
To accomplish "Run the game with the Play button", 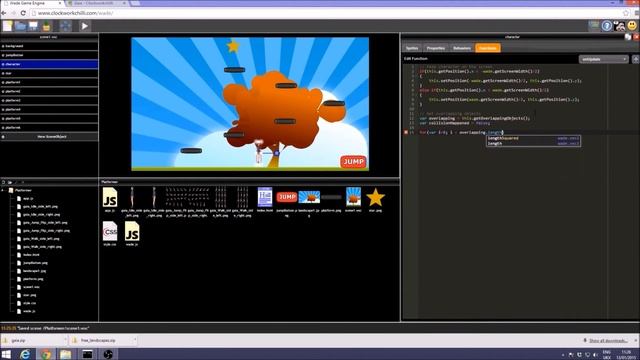I will (x=84, y=26).
